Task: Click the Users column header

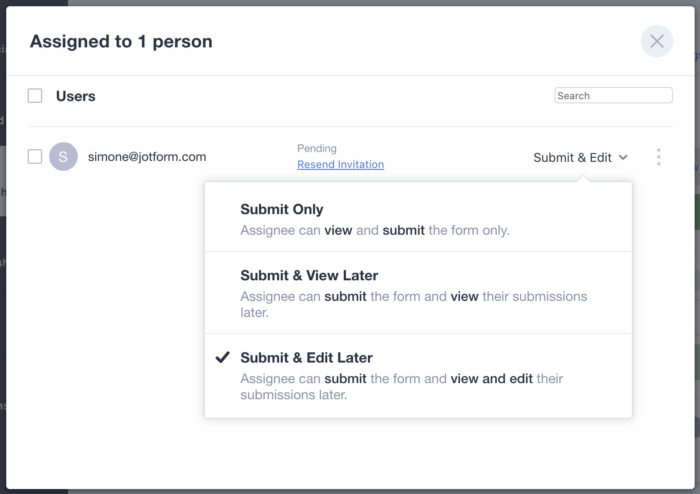Action: (76, 96)
